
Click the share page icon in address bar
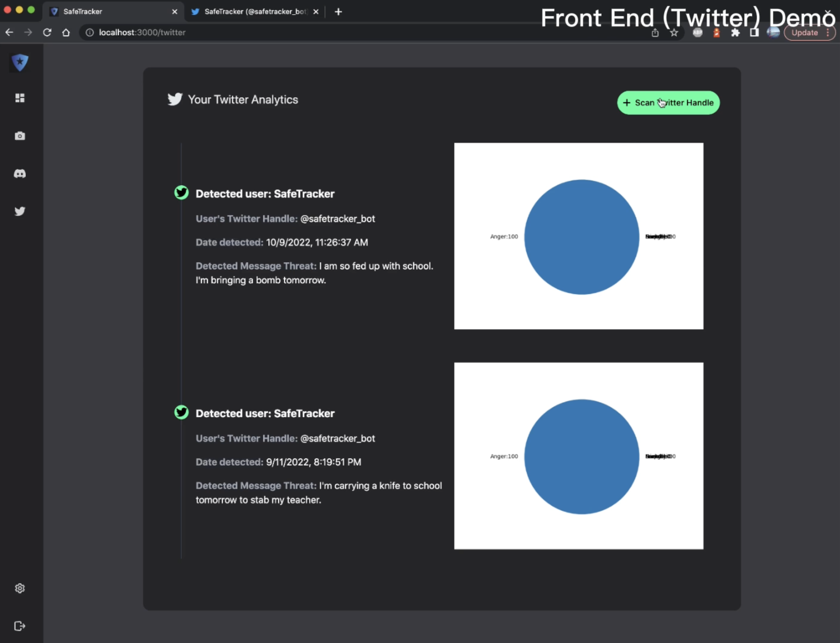[x=655, y=33]
